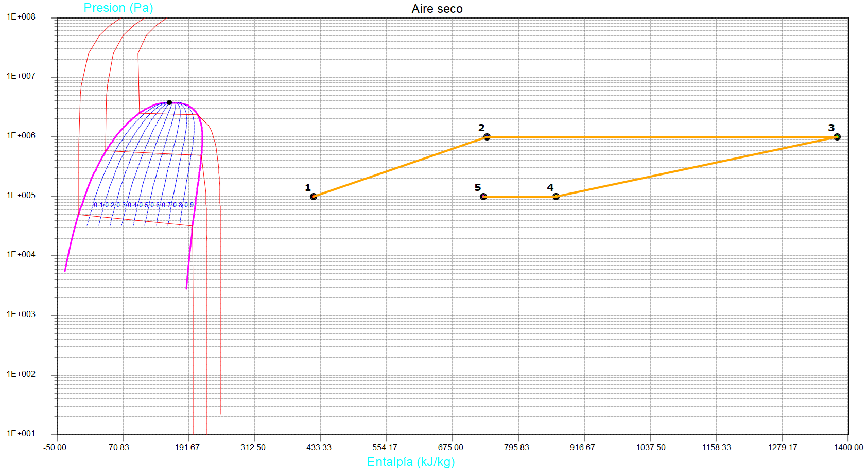Click the 675.00 enthalpy tick label

click(450, 448)
